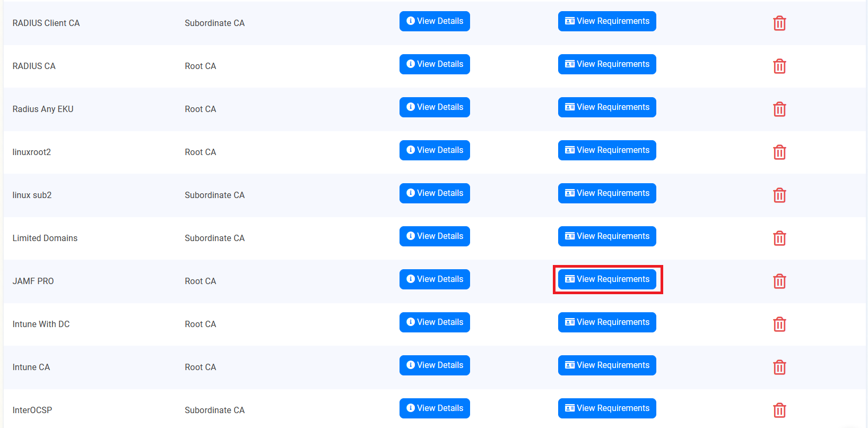Click trash icon in Intune CA row

click(779, 367)
